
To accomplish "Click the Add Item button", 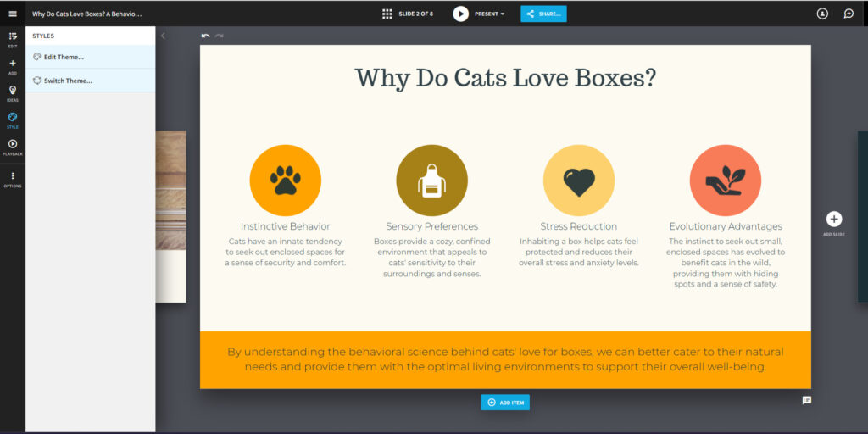I will coord(505,403).
